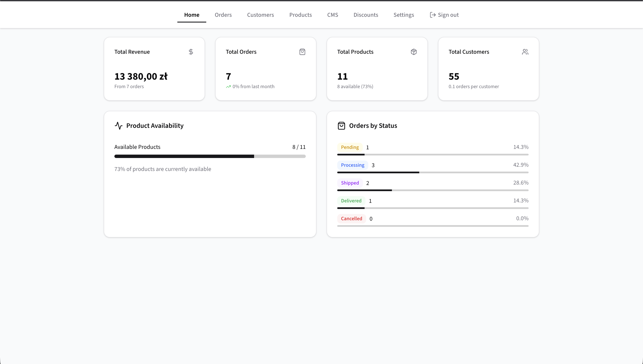Click the green trending-up arrow icon
Screen dimensions: 643x364
tap(228, 87)
